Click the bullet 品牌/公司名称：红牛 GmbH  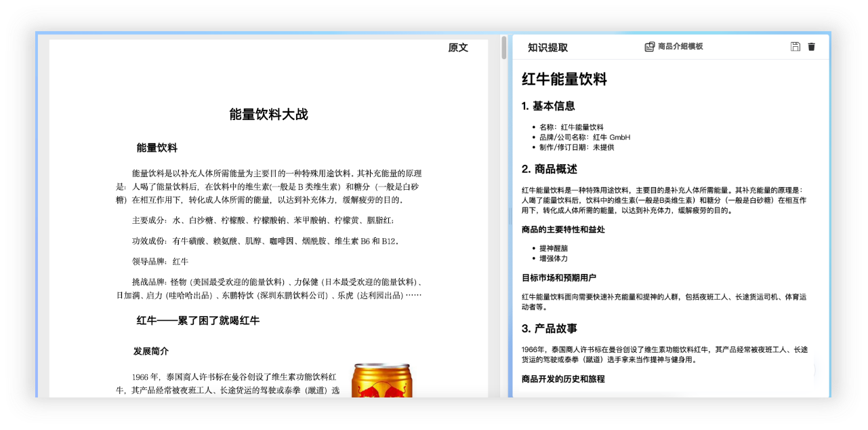point(585,137)
